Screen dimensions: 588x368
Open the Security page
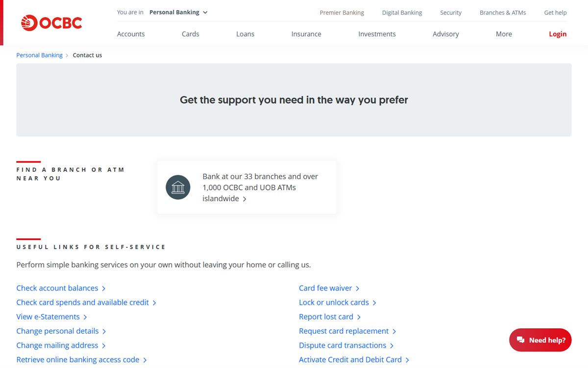(x=451, y=13)
